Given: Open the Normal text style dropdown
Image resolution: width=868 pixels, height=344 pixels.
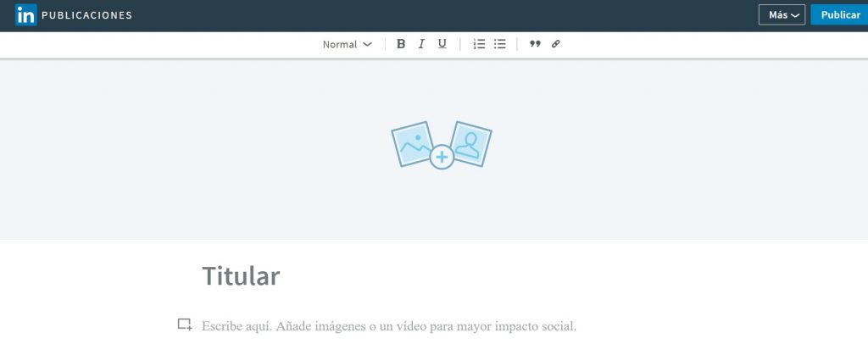Looking at the screenshot, I should pos(348,44).
